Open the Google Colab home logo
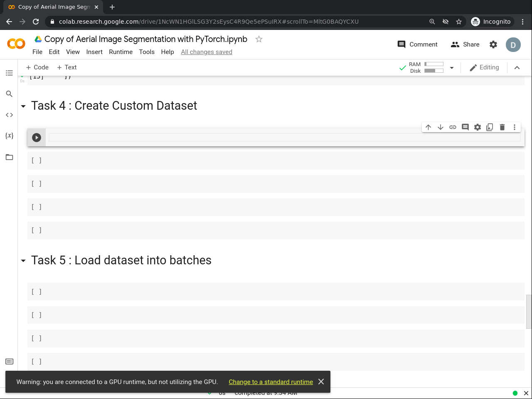Image resolution: width=532 pixels, height=399 pixels. 16,44
